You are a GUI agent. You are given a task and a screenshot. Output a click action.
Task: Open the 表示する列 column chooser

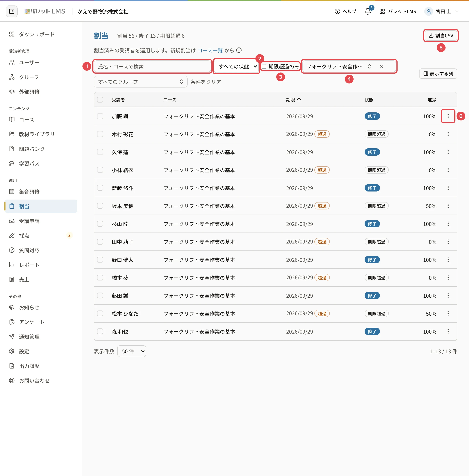pyautogui.click(x=438, y=74)
